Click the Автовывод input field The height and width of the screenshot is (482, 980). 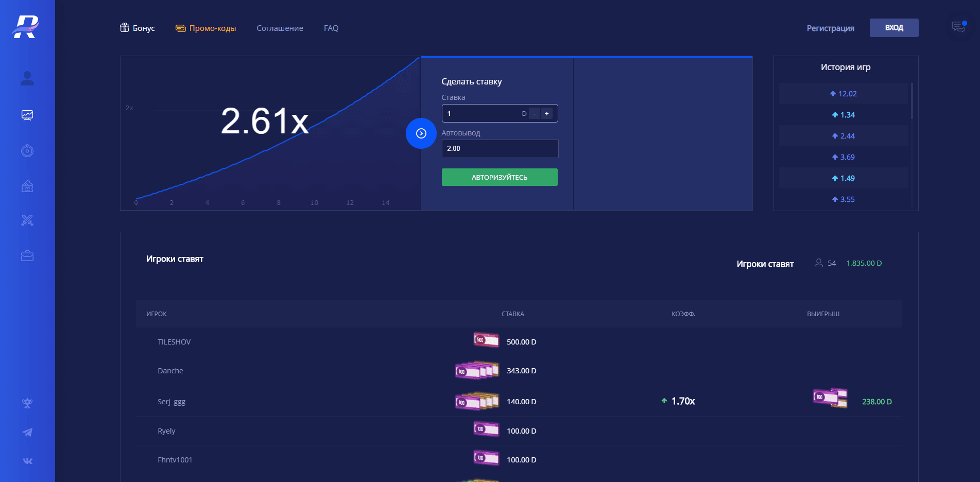[x=500, y=148]
